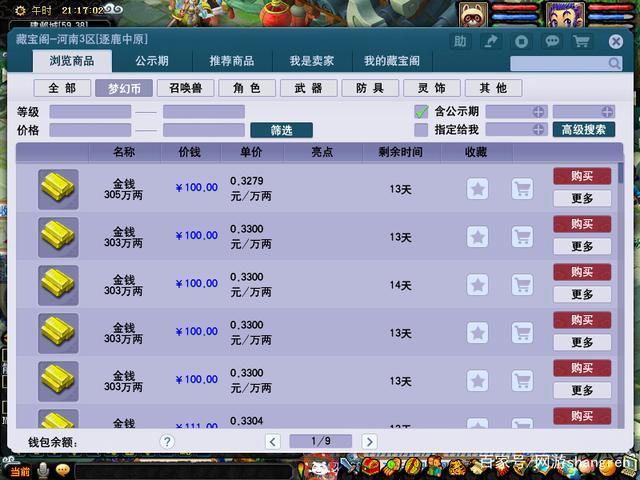Image resolution: width=640 pixels, height=480 pixels.
Task: Select the 梦幻币 category filter
Action: (x=124, y=88)
